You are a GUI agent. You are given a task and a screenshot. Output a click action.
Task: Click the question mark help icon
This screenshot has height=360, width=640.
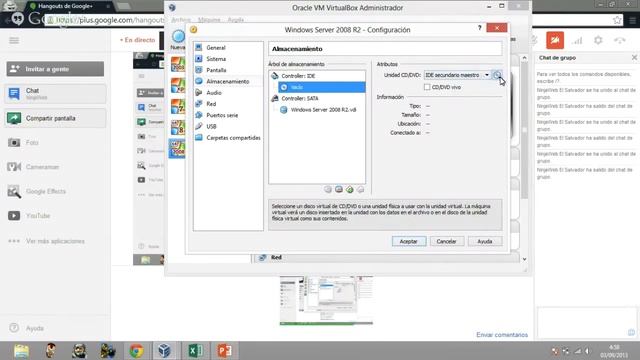[x=480, y=28]
